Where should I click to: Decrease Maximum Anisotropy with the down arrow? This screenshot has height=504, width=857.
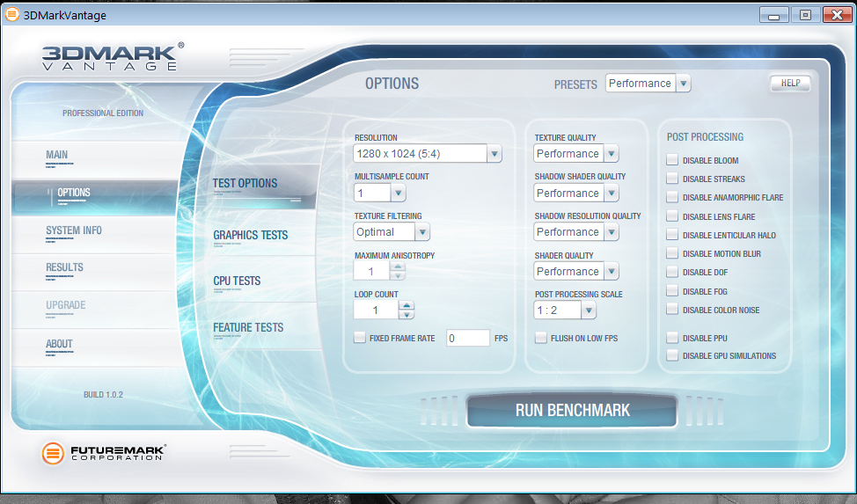point(398,275)
